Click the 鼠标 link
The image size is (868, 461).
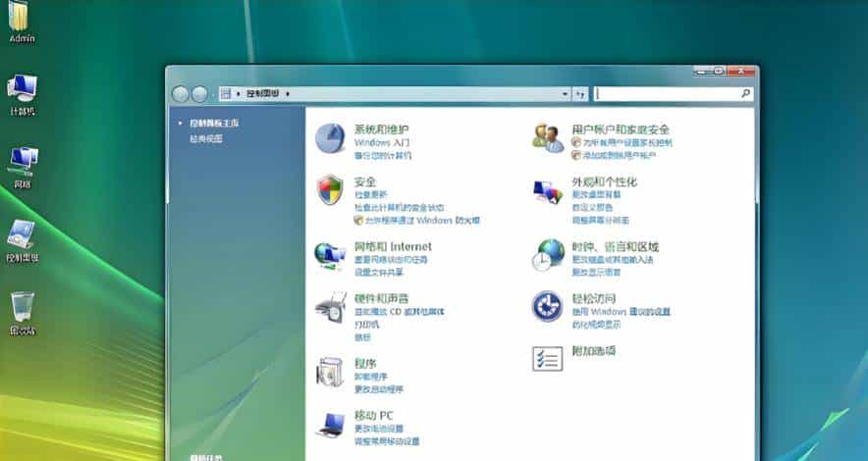[362, 337]
